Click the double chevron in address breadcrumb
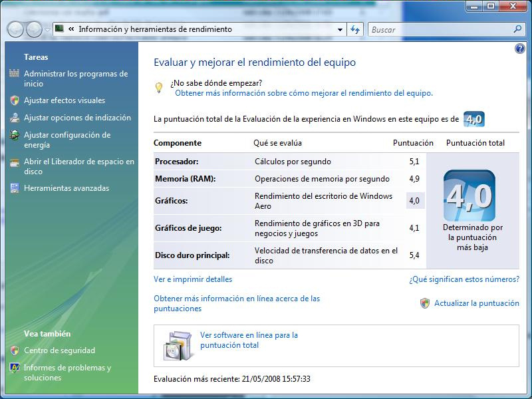The width and height of the screenshot is (532, 399). 70,29
